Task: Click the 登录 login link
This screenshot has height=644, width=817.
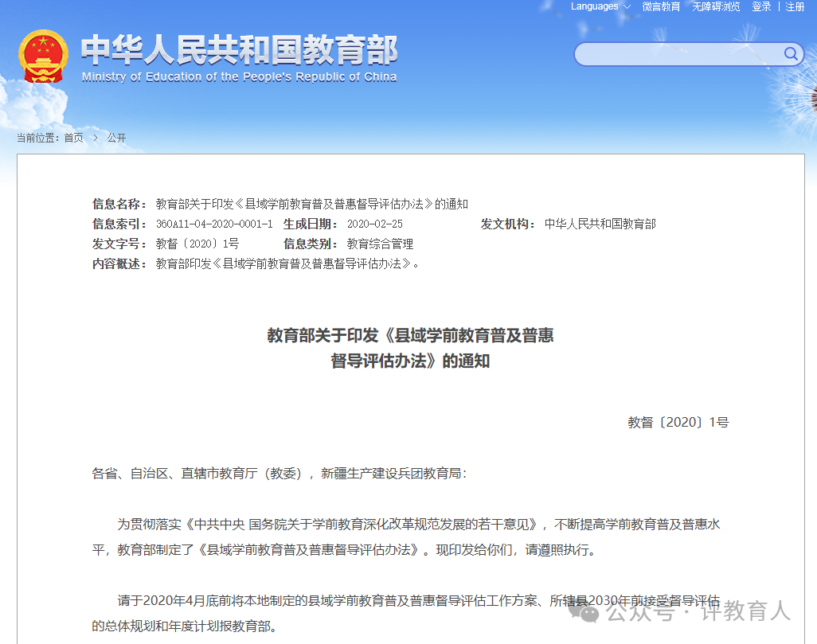Action: point(761,7)
